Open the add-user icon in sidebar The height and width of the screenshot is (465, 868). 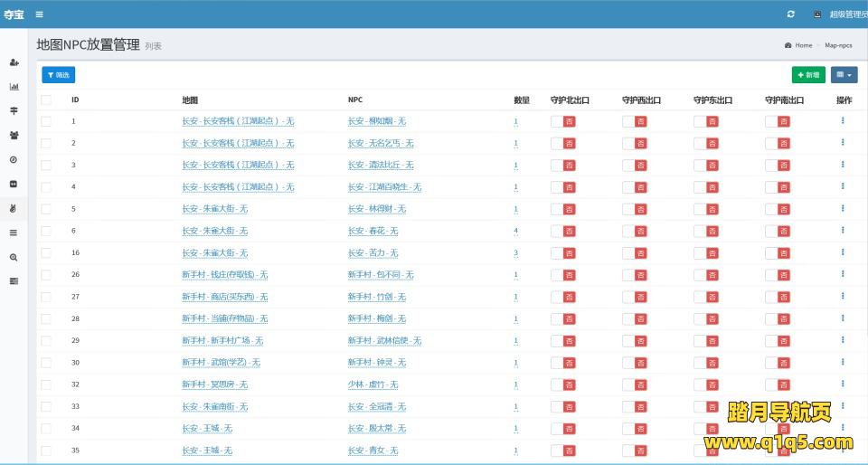point(14,62)
